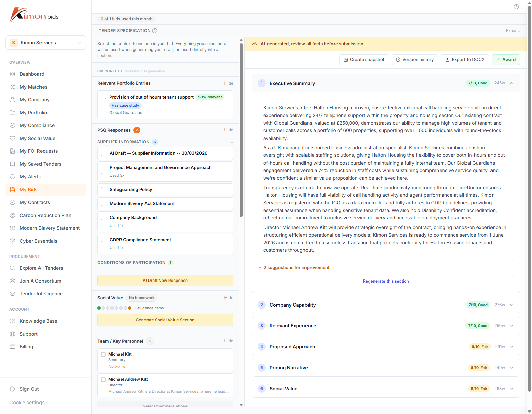
Task: Expand 2 suggestions for improvement
Action: pyautogui.click(x=294, y=268)
